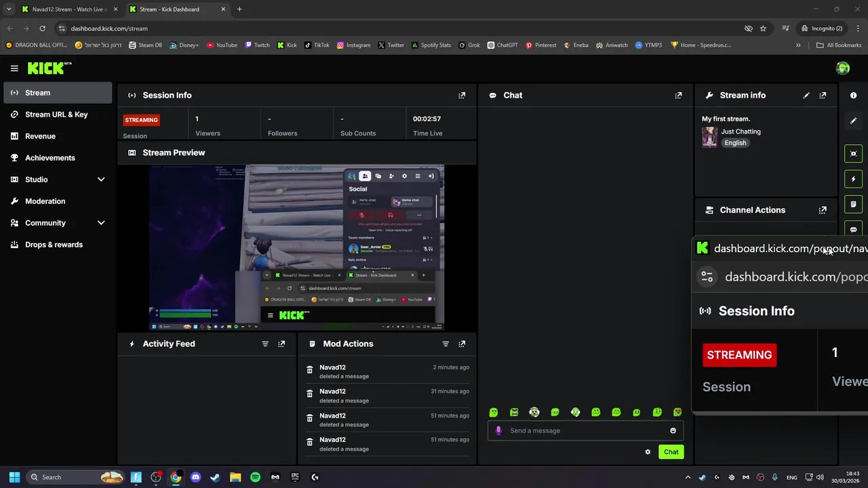Open the Twitch bookmark
This screenshot has height=488, width=868.
point(257,45)
